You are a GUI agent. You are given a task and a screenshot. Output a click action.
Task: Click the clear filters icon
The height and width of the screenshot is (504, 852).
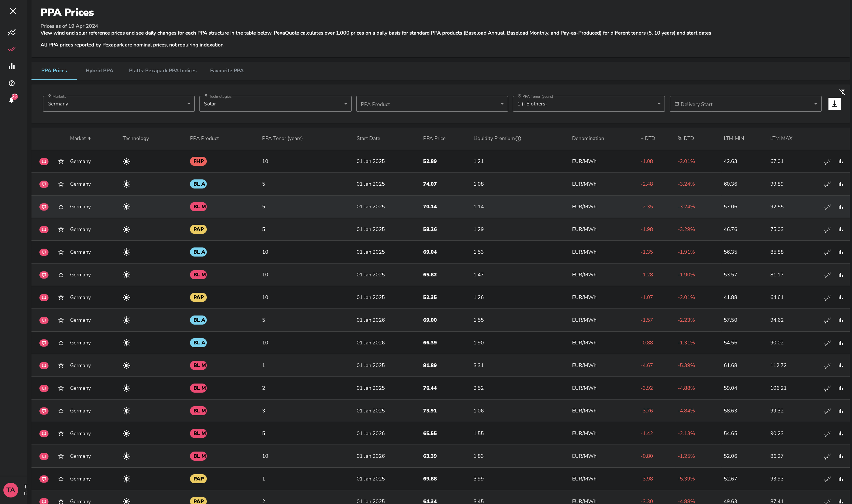tap(842, 92)
